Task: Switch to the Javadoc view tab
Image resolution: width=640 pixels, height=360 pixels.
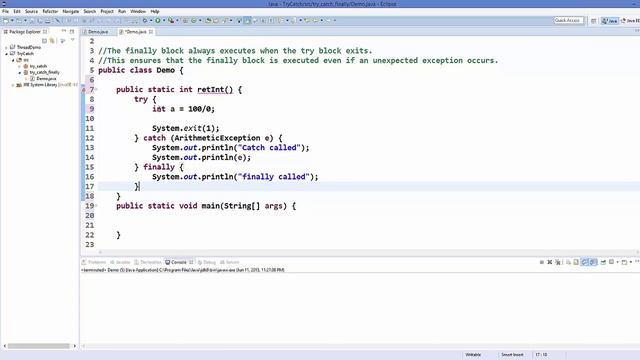Action: (x=120, y=262)
